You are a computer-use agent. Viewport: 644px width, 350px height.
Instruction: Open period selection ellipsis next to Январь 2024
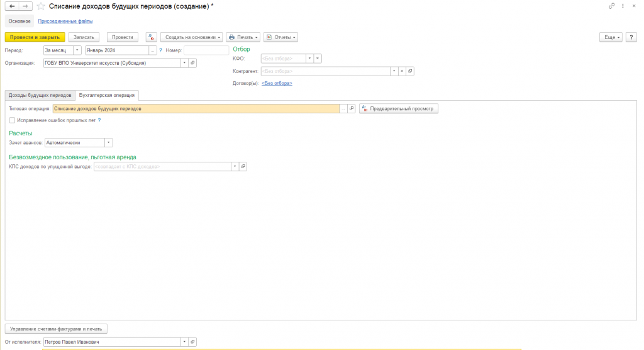[152, 50]
